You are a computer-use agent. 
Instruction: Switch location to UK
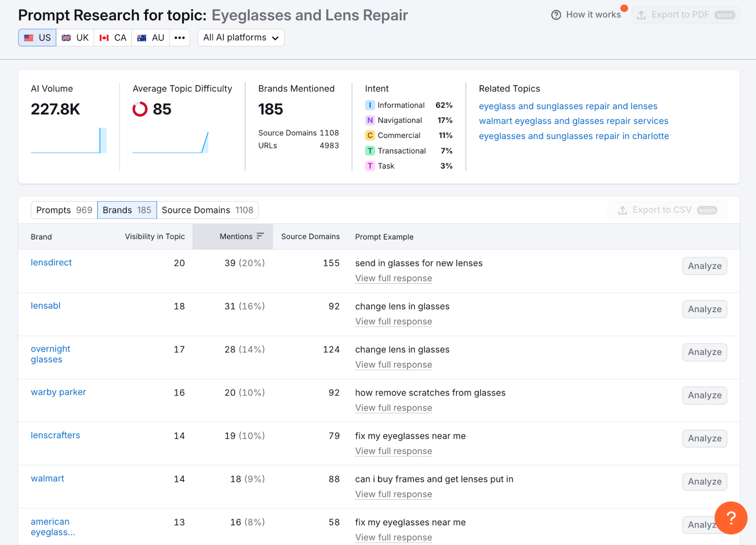[x=75, y=37]
